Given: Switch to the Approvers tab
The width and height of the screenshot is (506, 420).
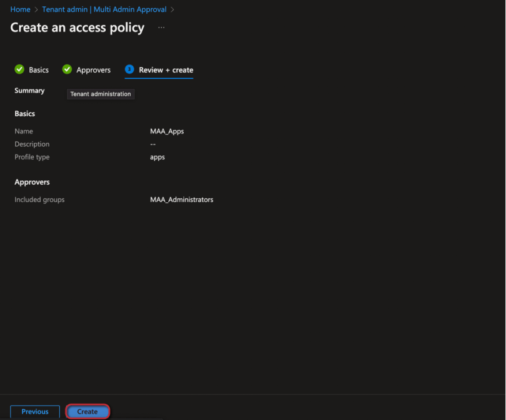Looking at the screenshot, I should [93, 69].
